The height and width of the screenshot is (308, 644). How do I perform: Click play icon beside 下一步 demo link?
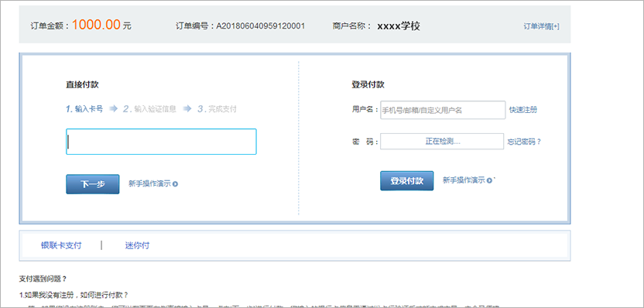click(x=176, y=184)
